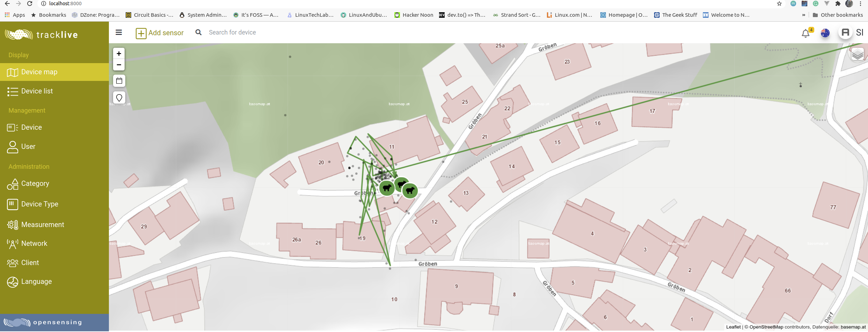Open the Leaflet attribution link

click(x=733, y=327)
